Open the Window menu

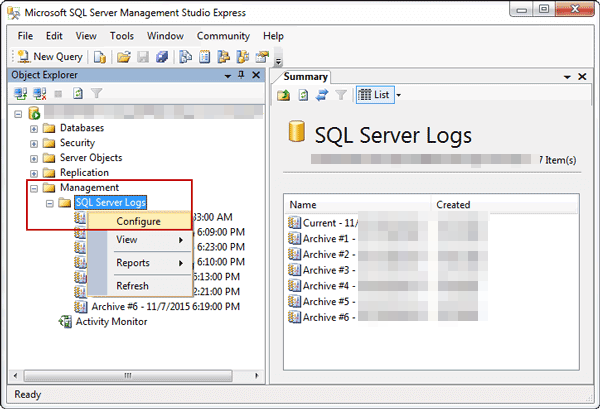165,36
